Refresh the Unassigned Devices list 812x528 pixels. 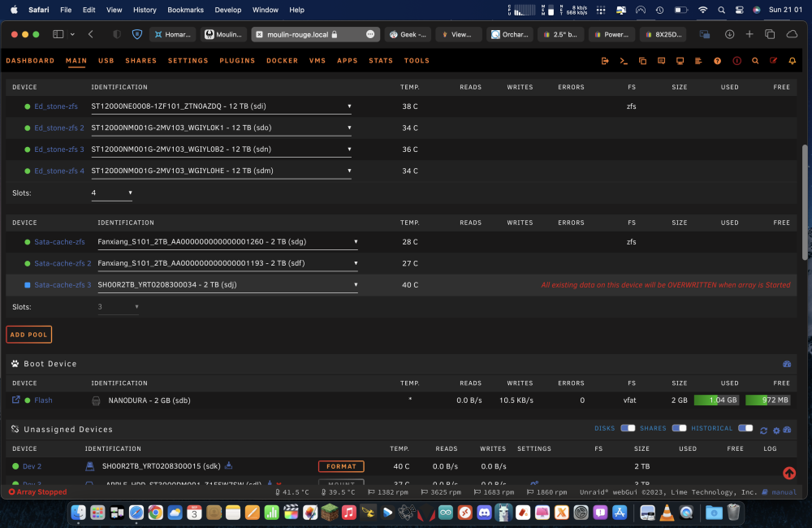tap(763, 430)
